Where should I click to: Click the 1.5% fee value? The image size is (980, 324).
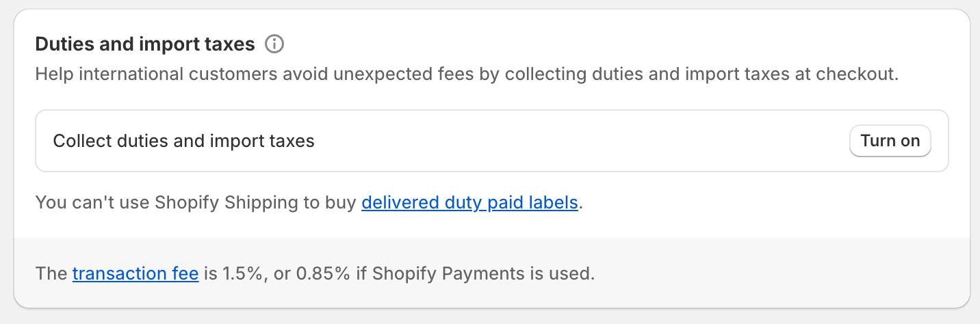(x=244, y=274)
